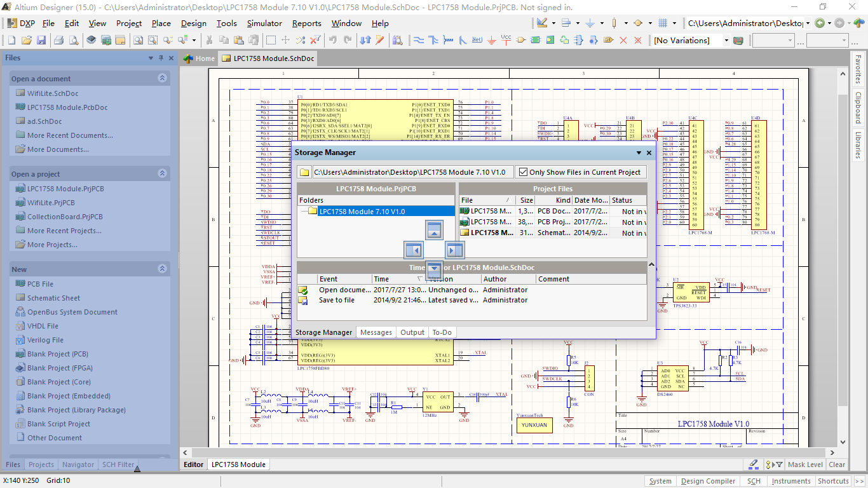
Task: Save the active document
Action: pos(41,40)
